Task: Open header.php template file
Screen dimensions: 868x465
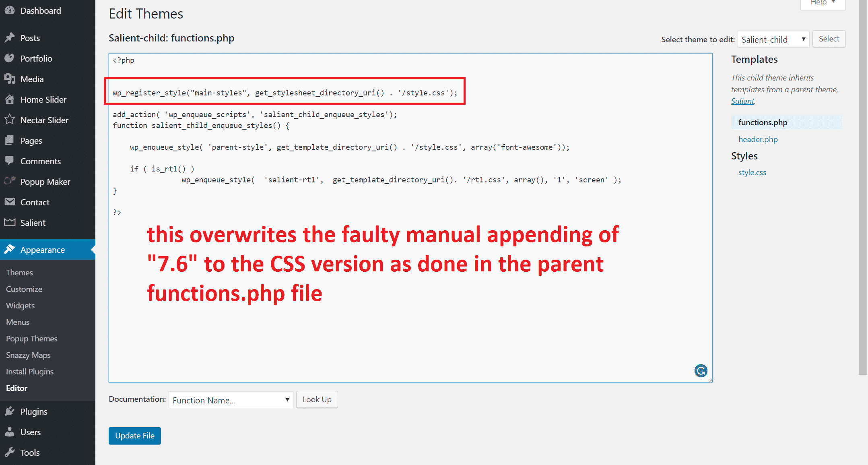Action: (x=758, y=139)
